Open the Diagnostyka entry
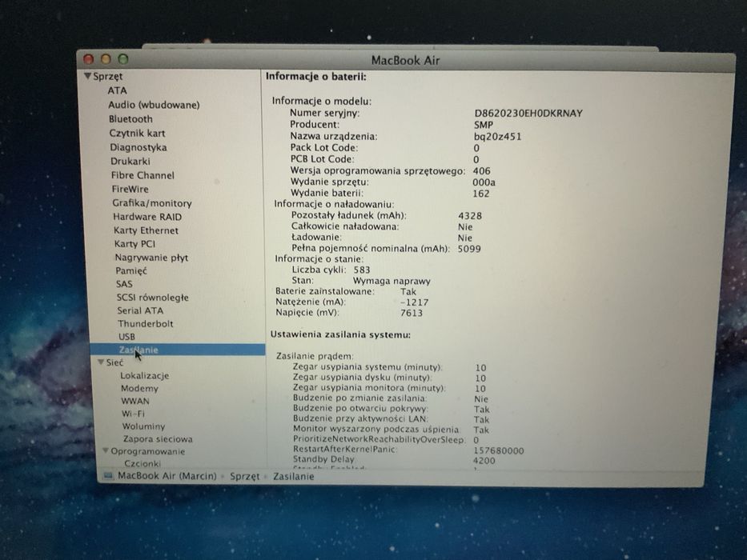Viewport: 747px width, 560px height. point(139,147)
